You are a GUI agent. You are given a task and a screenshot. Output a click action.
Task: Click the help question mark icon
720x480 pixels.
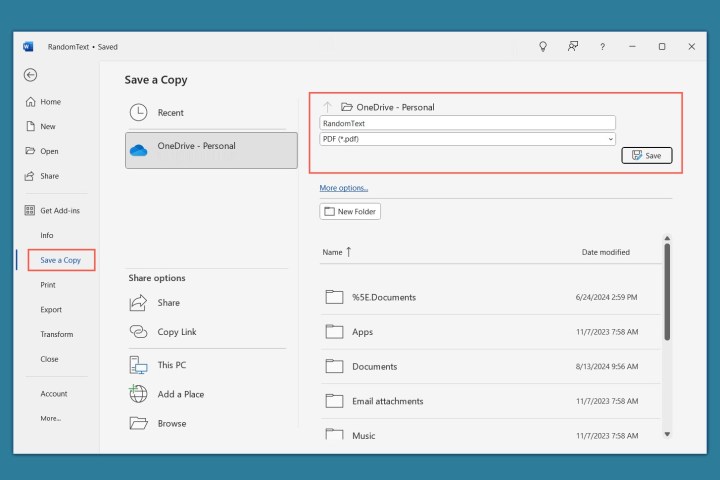[602, 46]
